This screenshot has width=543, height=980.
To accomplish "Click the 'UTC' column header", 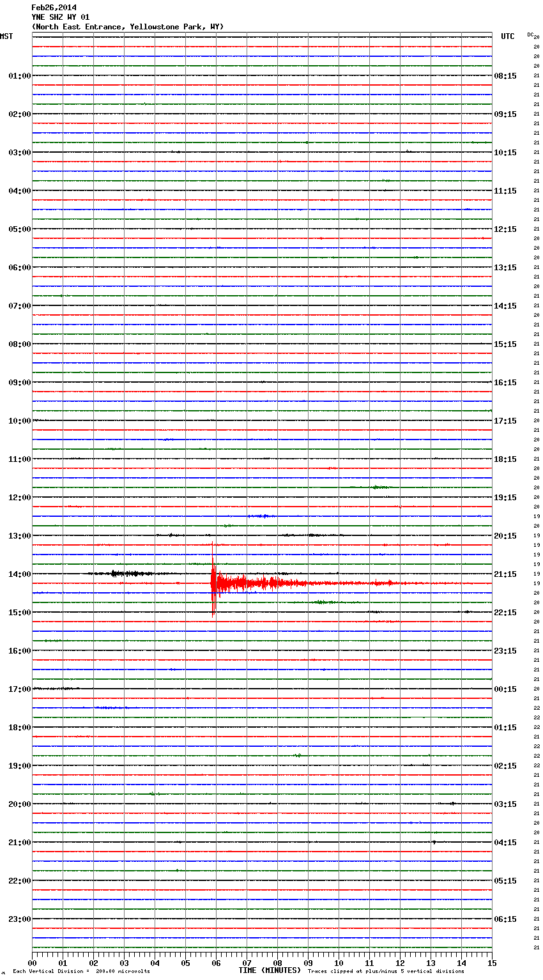I will tap(508, 36).
